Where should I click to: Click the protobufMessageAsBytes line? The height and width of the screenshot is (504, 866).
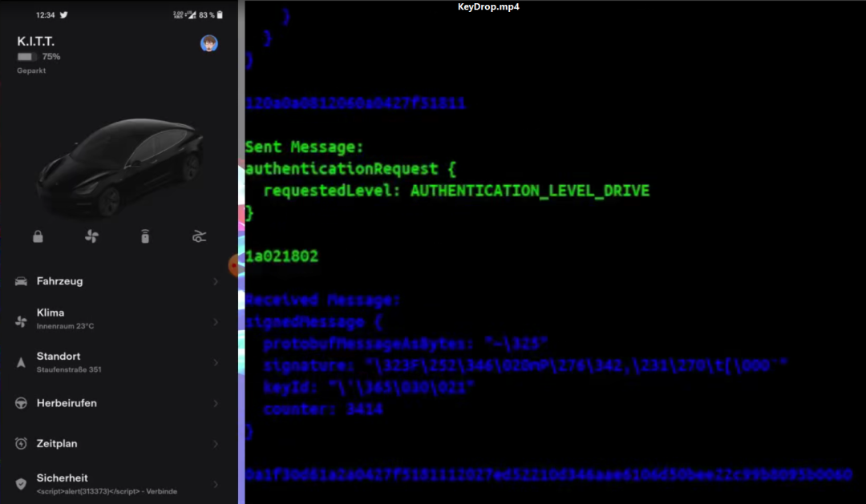pos(406,344)
